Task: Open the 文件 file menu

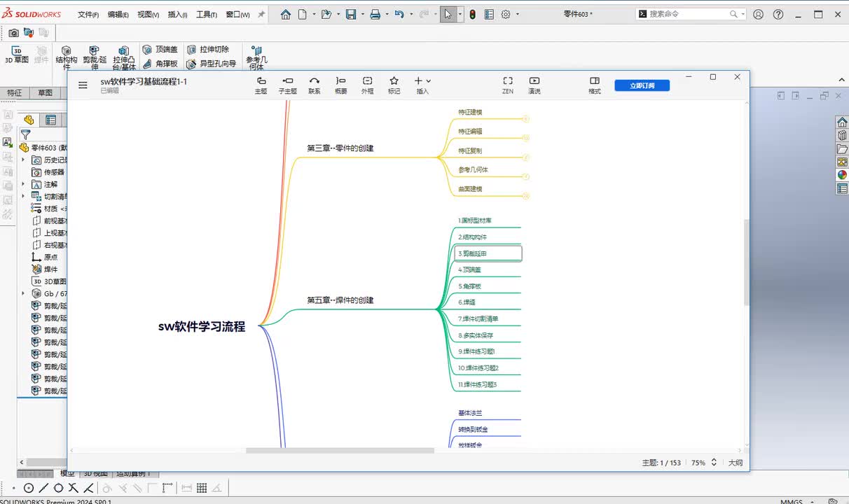Action: pyautogui.click(x=88, y=15)
